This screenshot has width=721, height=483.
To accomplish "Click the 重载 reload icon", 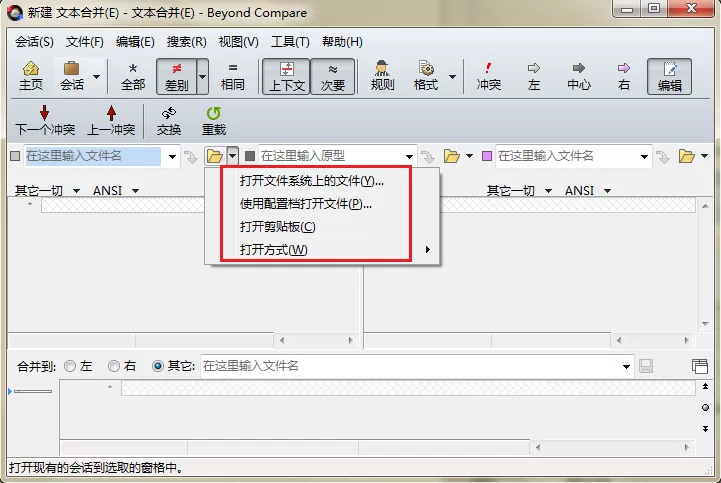I will coord(214,121).
